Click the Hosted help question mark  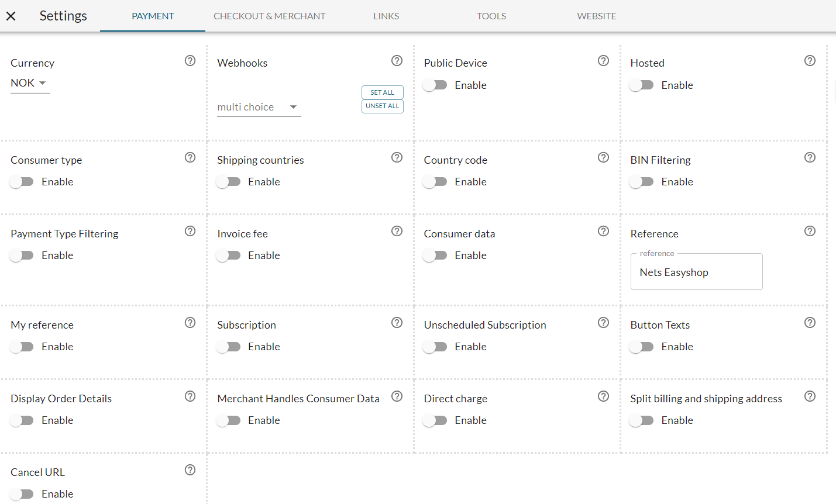[x=810, y=61]
